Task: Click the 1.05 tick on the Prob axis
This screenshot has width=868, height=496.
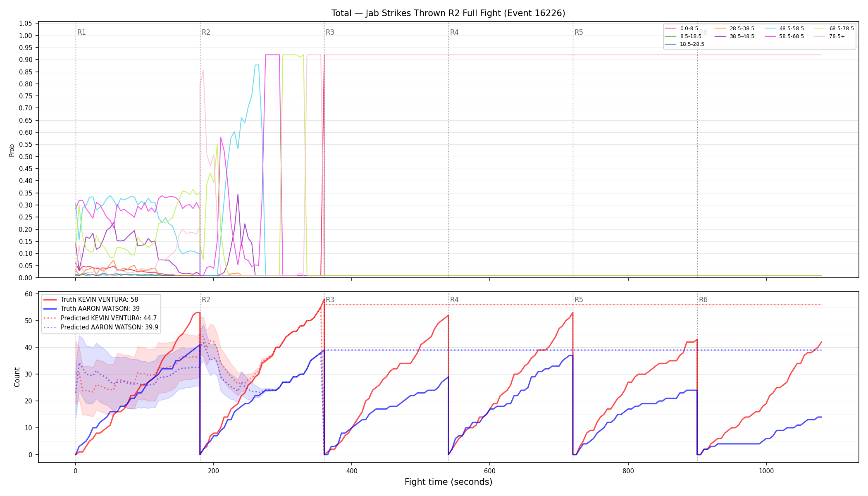Action: [26, 24]
